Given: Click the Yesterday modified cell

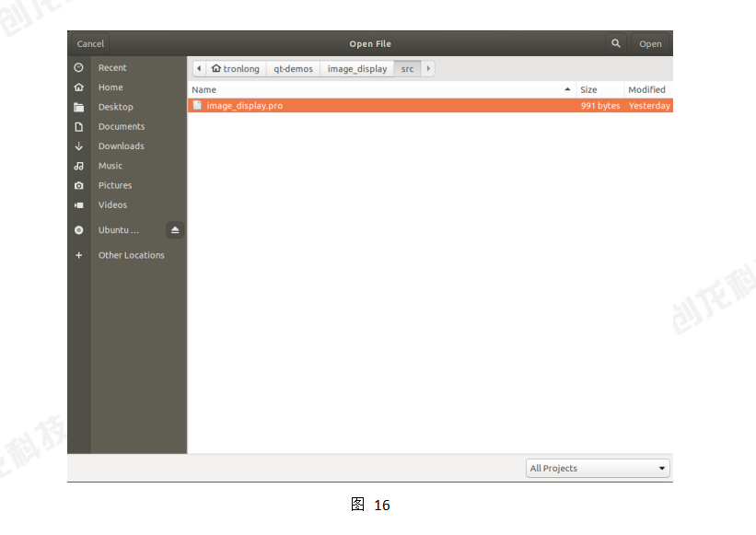Looking at the screenshot, I should 649,106.
